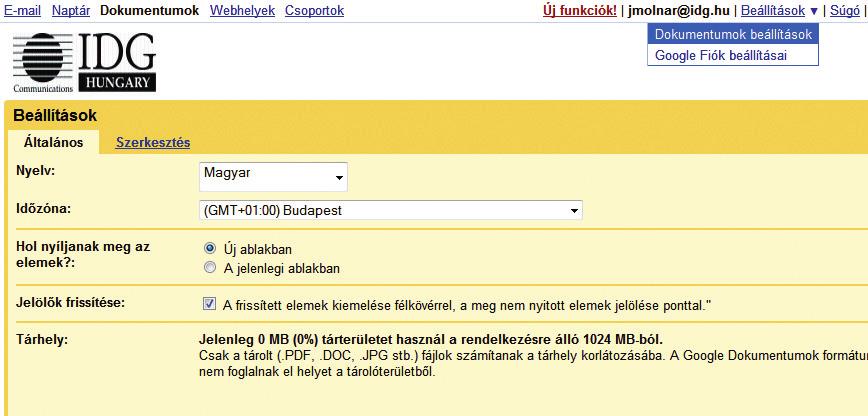Click the Nyelv: label

[x=36, y=170]
